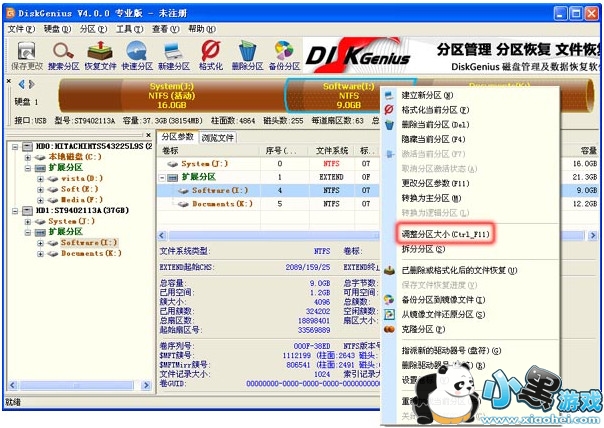Open the 帮助(H) menu
Screen dimensions: 604x428
coord(202,29)
